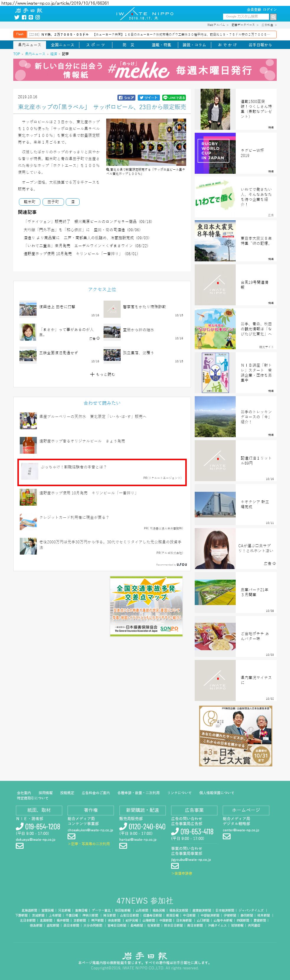Tweet the article with ツイート button
The image size is (290, 980).
coord(148,98)
